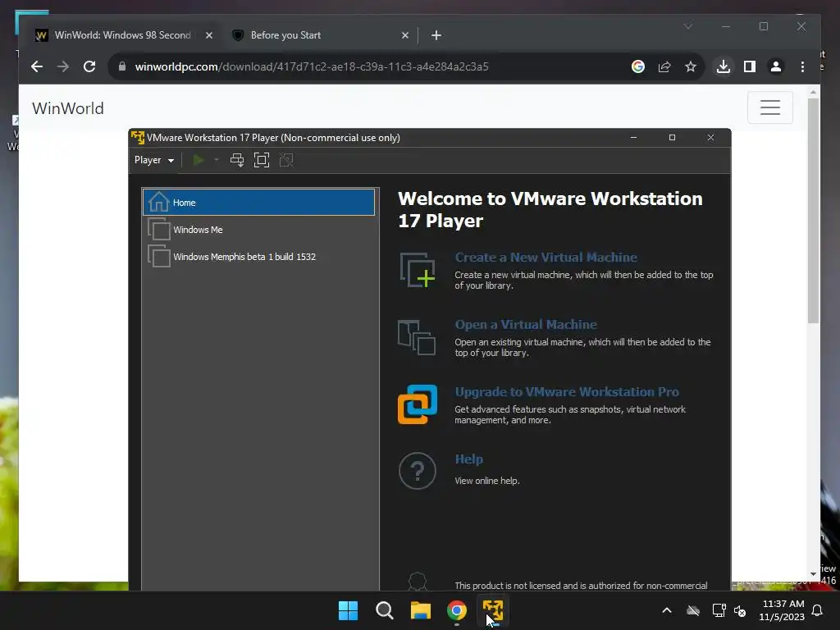Open taskbar Search
This screenshot has width=840, height=630.
click(x=385, y=610)
